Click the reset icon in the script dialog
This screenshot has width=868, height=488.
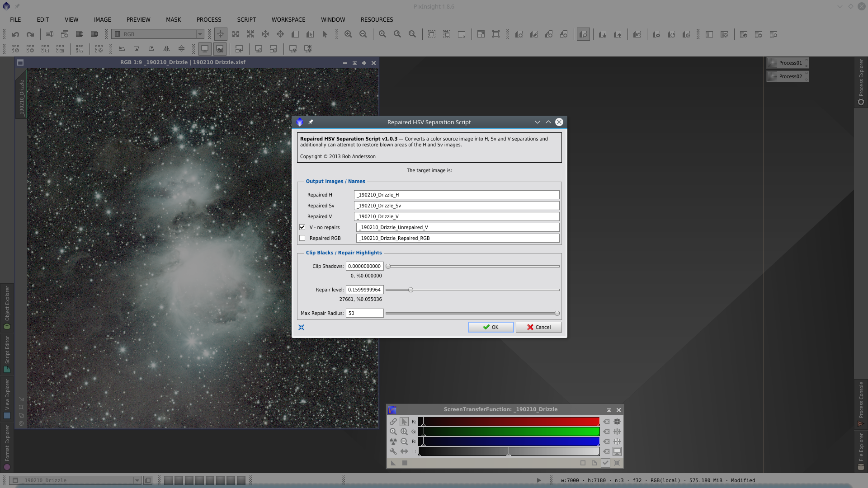tap(302, 328)
